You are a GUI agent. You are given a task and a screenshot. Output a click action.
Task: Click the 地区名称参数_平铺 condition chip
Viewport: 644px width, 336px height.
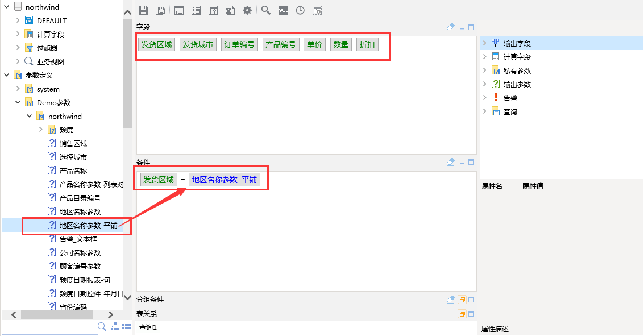point(225,180)
